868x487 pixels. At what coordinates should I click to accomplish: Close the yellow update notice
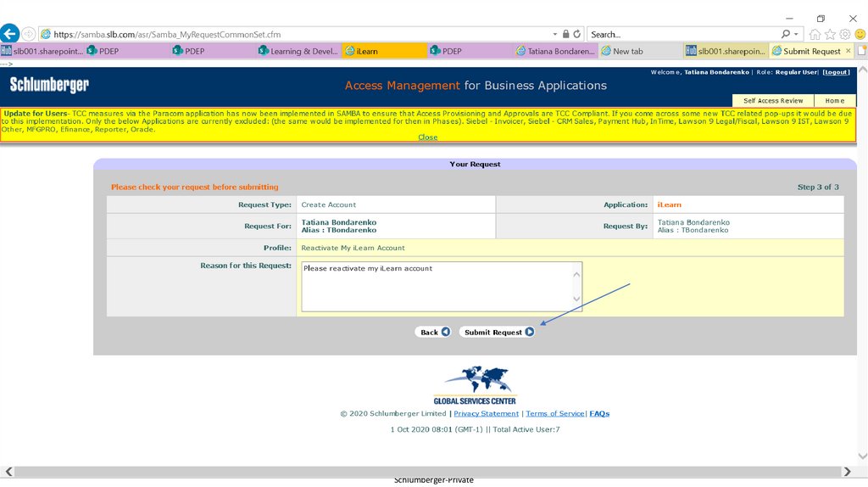427,137
